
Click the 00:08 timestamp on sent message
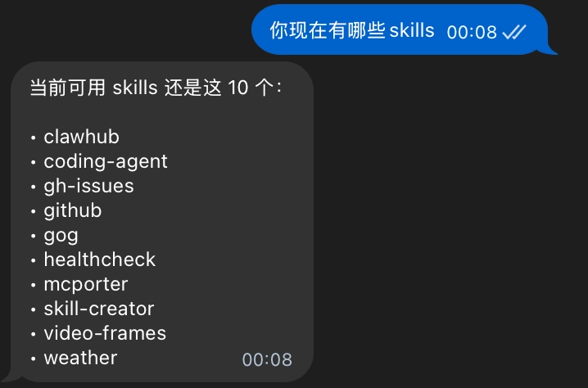pyautogui.click(x=472, y=32)
